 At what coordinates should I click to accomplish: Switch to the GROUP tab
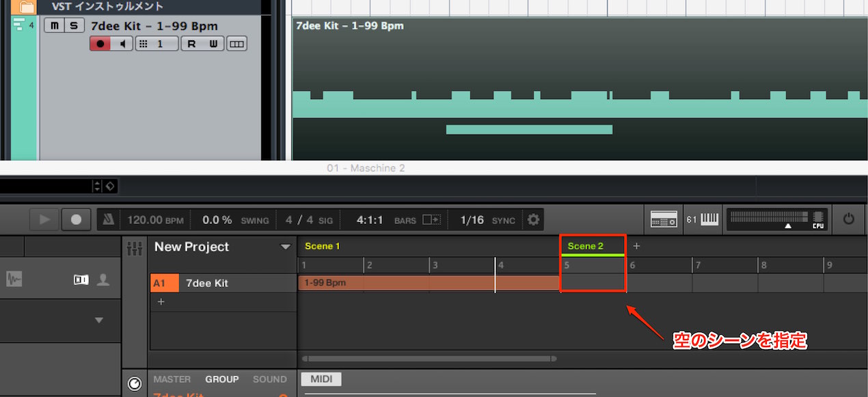point(222,379)
